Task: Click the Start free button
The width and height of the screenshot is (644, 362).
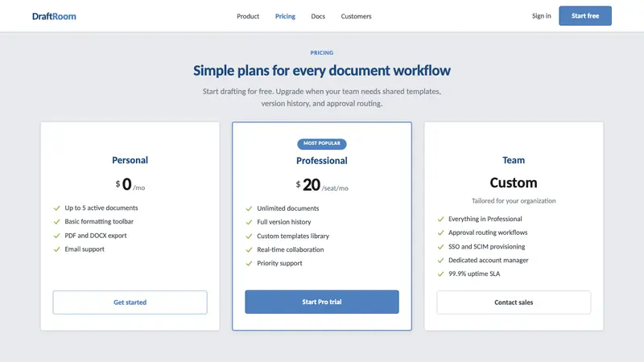Action: pos(585,16)
